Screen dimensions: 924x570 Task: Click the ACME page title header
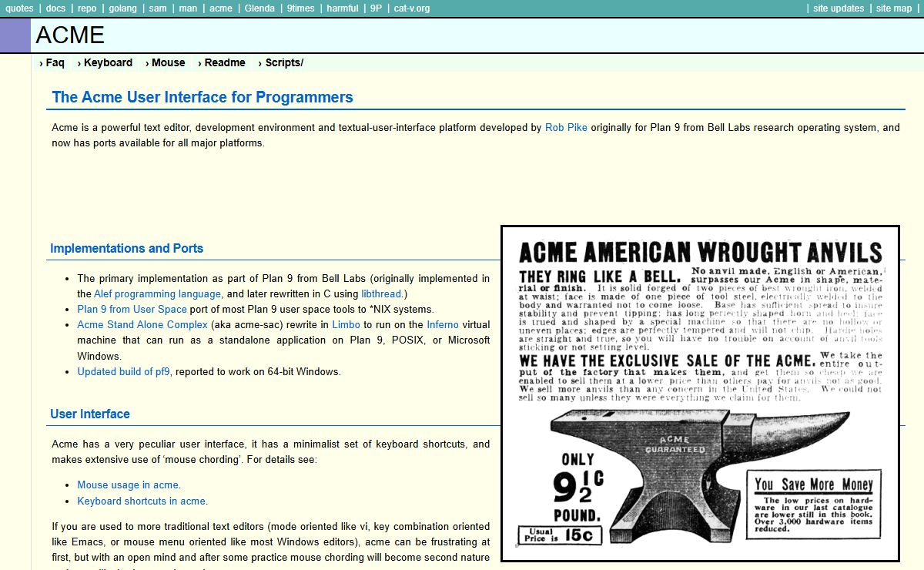pyautogui.click(x=70, y=35)
